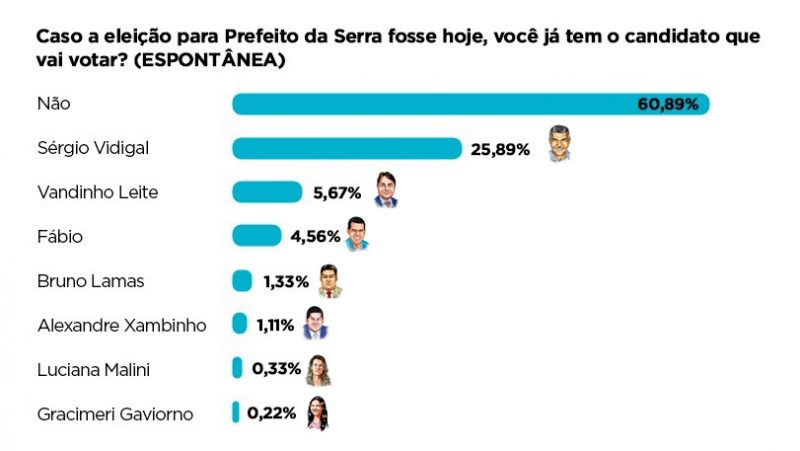Click Alexandre Xambinho's caricature portrait

click(315, 323)
